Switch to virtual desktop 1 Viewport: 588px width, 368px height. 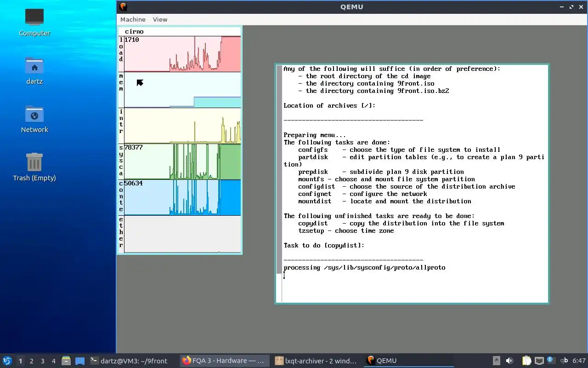coord(20,361)
